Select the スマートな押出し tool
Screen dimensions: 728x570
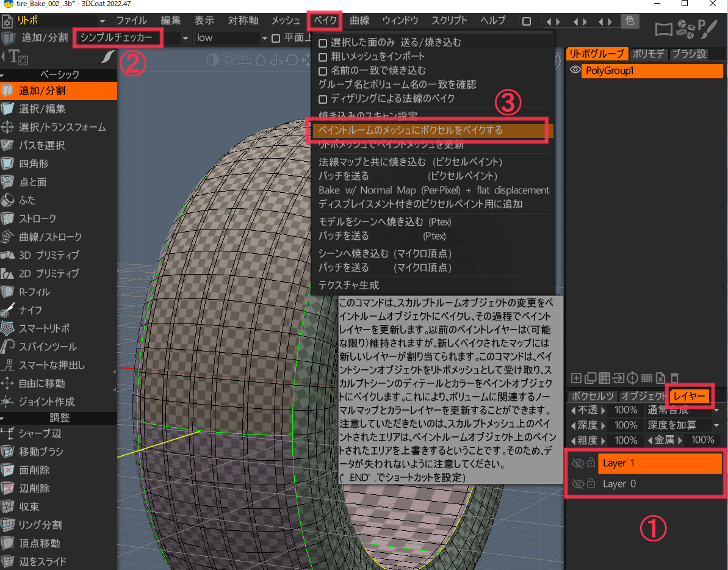click(x=58, y=365)
